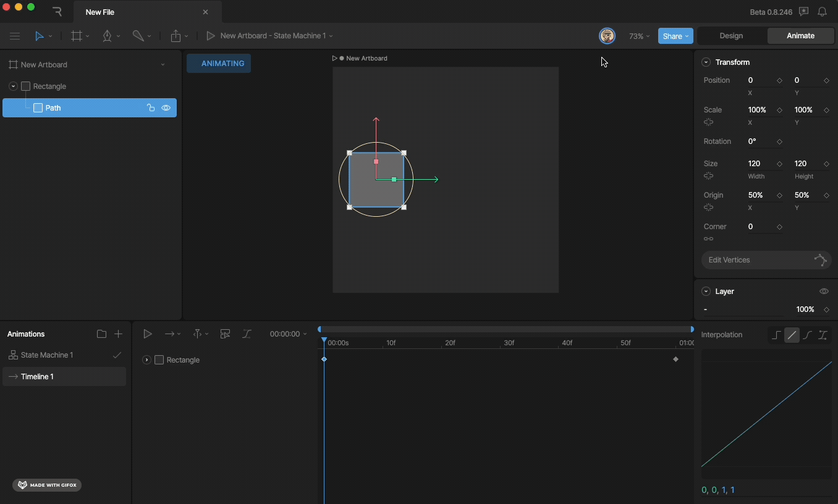Image resolution: width=838 pixels, height=504 pixels.
Task: Toggle Layer section visibility eye
Action: click(824, 292)
